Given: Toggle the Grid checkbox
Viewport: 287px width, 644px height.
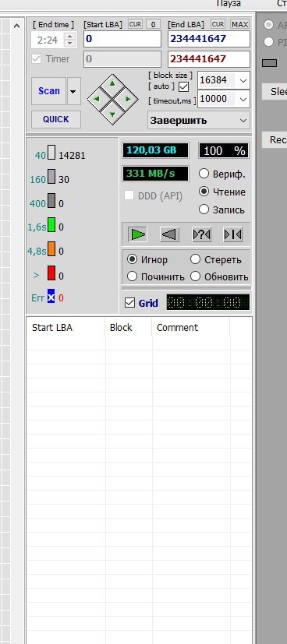Looking at the screenshot, I should point(130,303).
